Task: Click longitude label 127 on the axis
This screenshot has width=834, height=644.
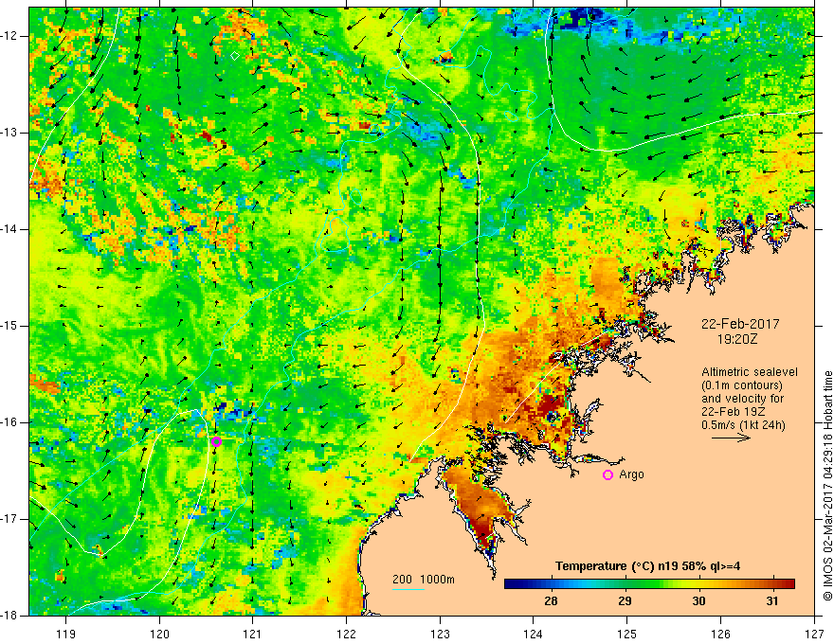Action: [814, 634]
